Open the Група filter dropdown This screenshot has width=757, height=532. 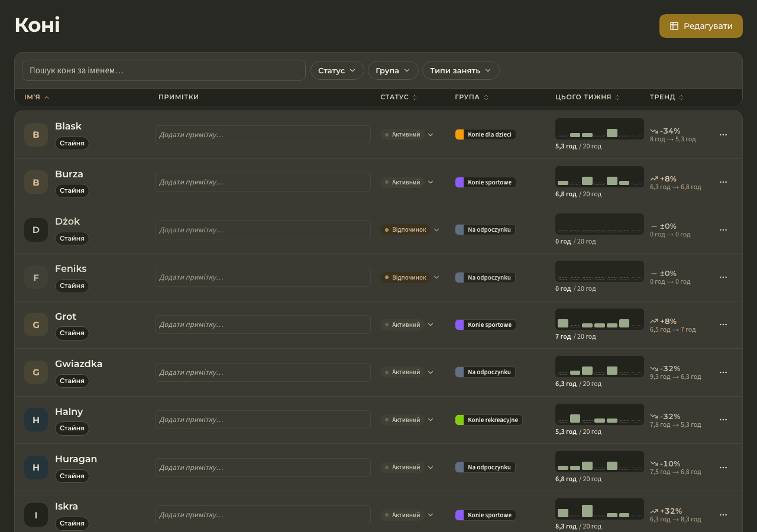point(393,70)
